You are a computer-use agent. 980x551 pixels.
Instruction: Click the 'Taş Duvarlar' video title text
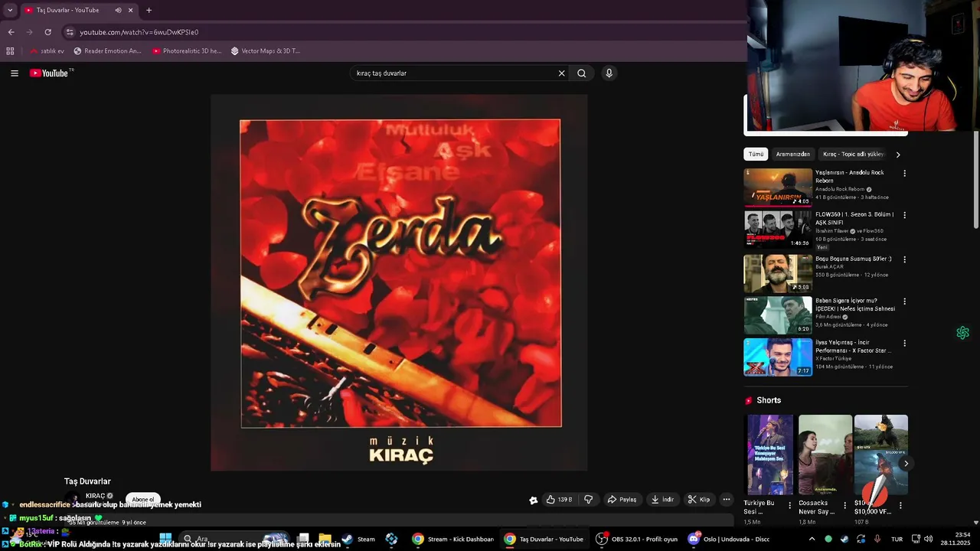(87, 481)
